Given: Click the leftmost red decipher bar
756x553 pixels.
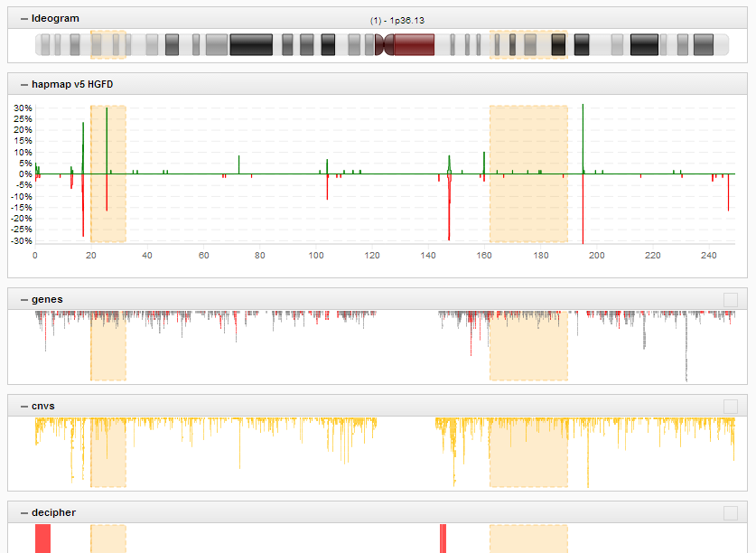Looking at the screenshot, I should [x=42, y=539].
